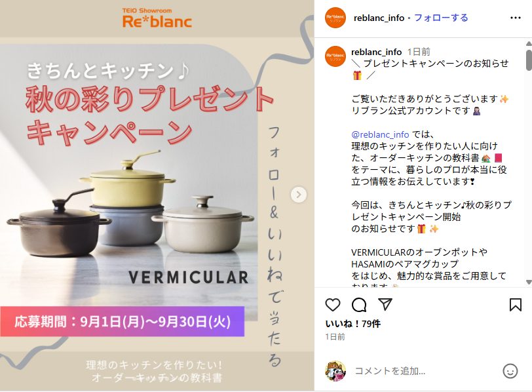The height and width of the screenshot is (392, 532).
Task: Open emoji picker smiley icon
Action: [510, 371]
